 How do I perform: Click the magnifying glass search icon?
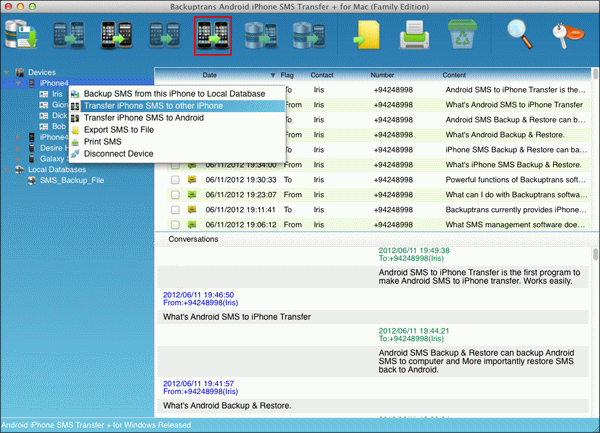(x=520, y=34)
